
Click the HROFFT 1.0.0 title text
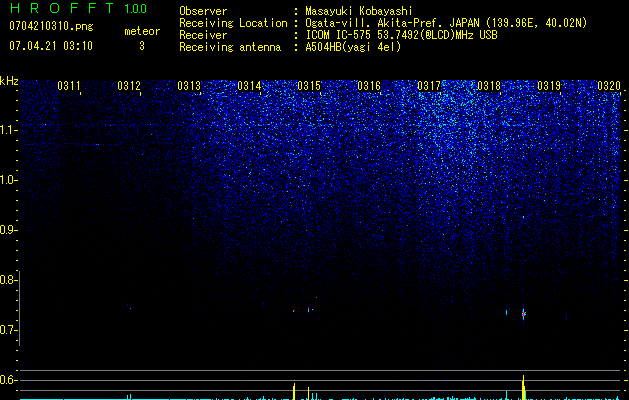pyautogui.click(x=78, y=8)
